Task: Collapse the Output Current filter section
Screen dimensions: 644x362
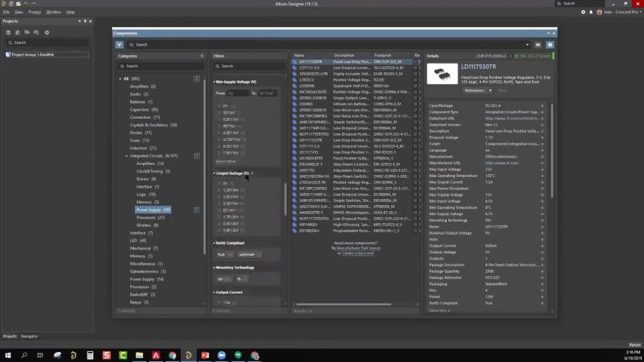Action: (x=215, y=292)
